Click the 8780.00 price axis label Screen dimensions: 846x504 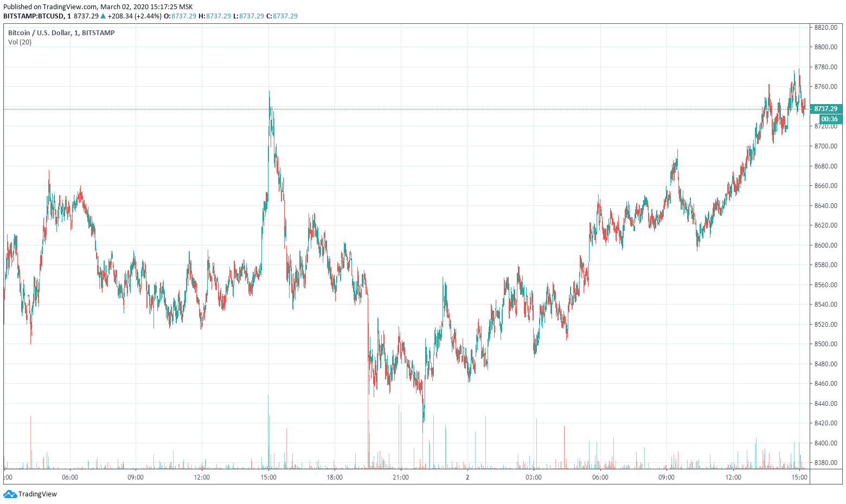826,67
